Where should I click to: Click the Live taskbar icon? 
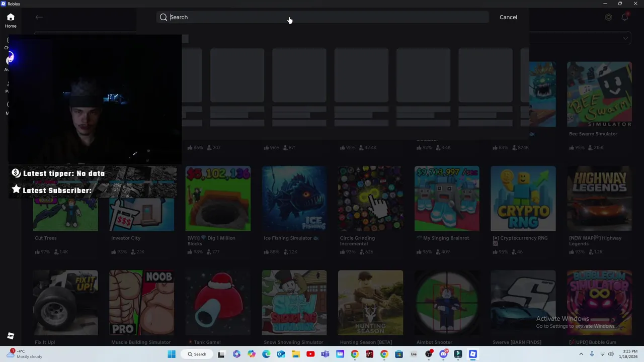pyautogui.click(x=414, y=354)
